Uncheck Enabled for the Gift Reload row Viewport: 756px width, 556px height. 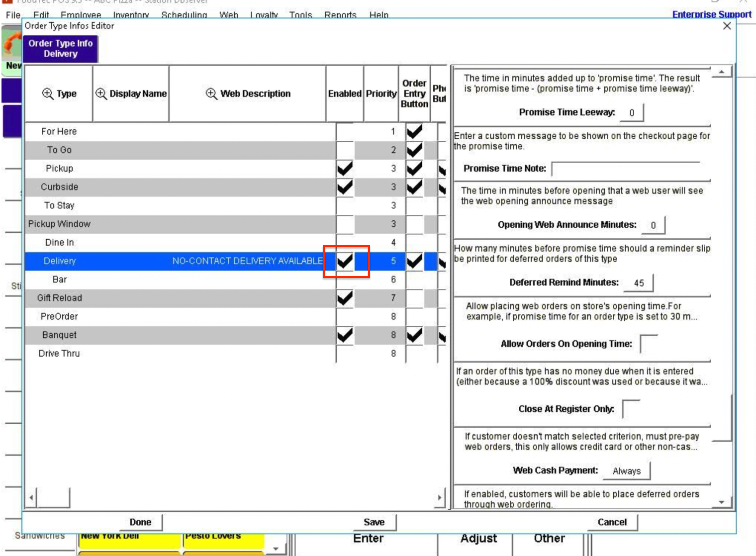(x=346, y=297)
